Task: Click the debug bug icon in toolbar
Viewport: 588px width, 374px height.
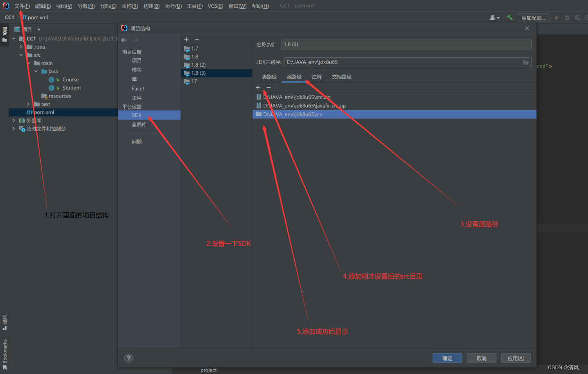Action: (567, 18)
